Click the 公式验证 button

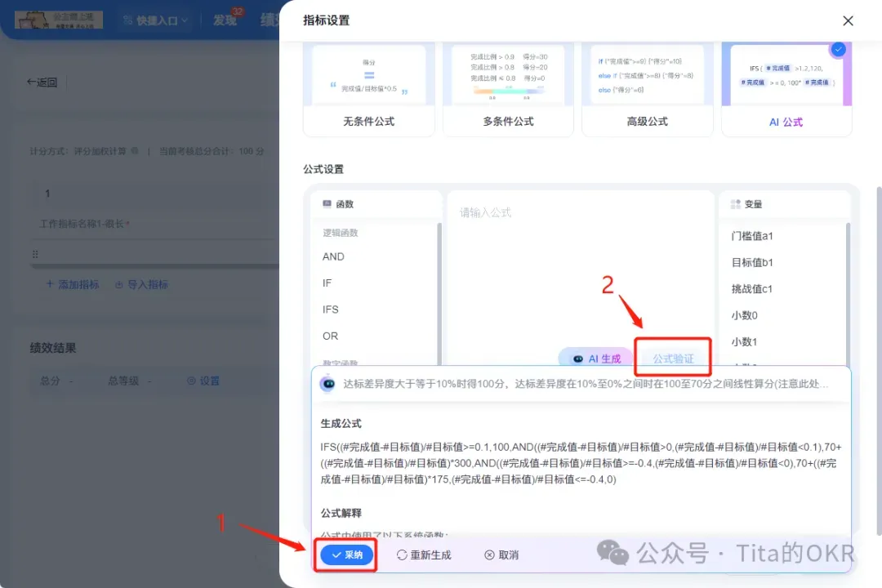click(x=673, y=359)
